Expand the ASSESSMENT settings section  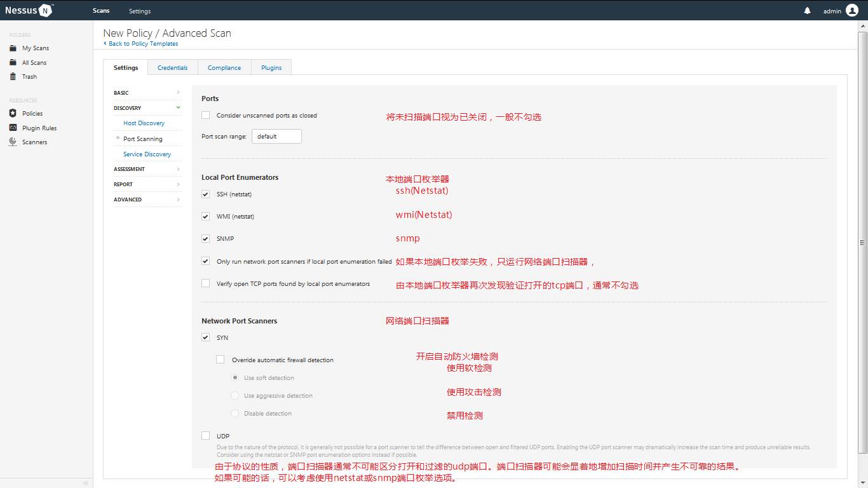pyautogui.click(x=147, y=168)
